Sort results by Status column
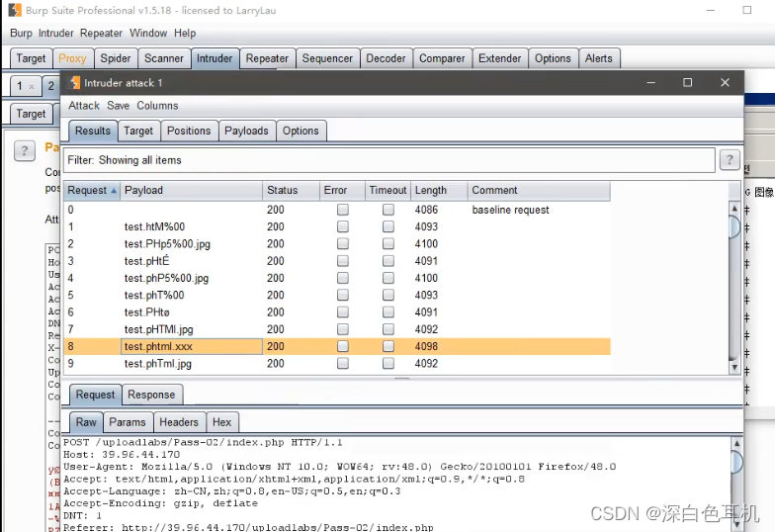 [291, 190]
